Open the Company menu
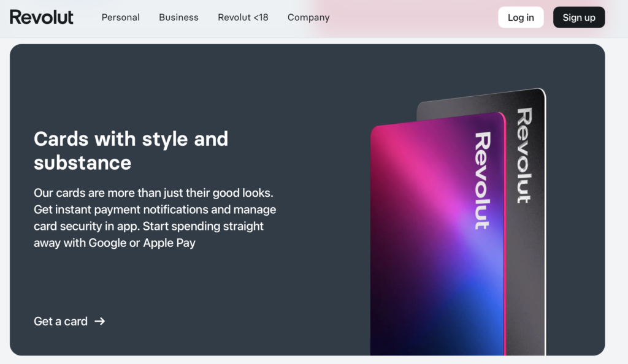The image size is (628, 364). click(308, 18)
